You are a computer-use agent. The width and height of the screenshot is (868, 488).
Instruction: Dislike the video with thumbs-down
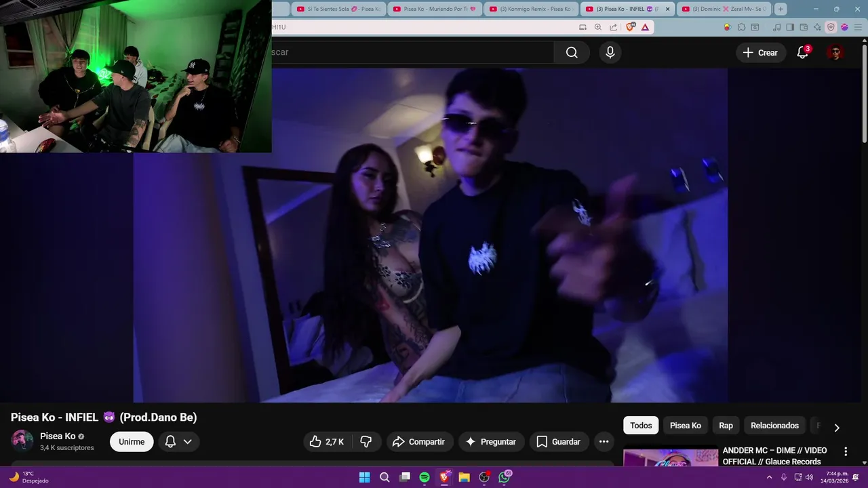coord(366,442)
